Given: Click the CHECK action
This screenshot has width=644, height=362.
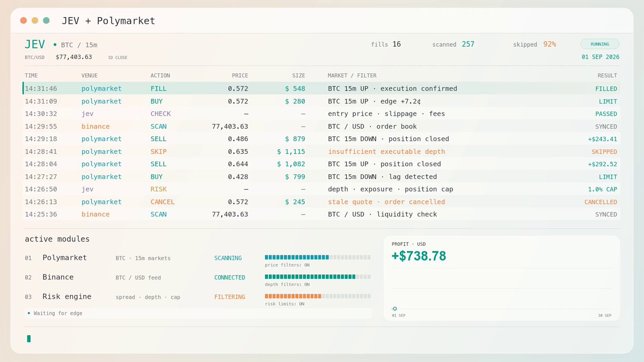Looking at the screenshot, I should click(160, 114).
